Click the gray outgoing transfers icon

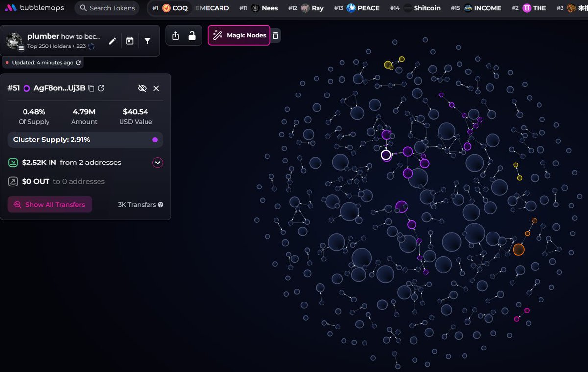13,182
